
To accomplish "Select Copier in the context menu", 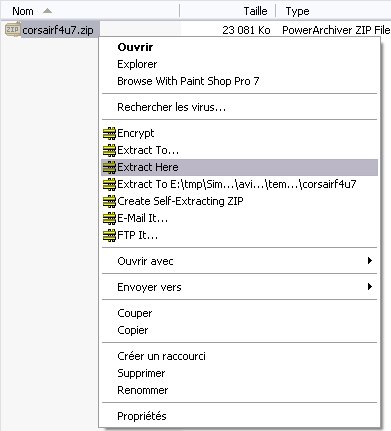I will click(240, 330).
